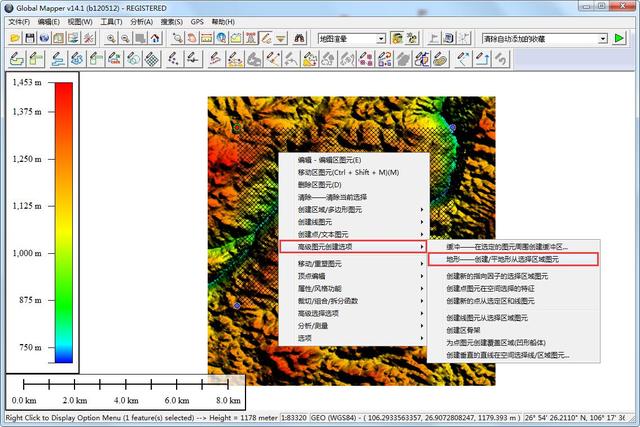Screen dimensions: 640x427
Task: Choose 编辑 - 编辑区图元(E) in context menu
Action: [353, 160]
